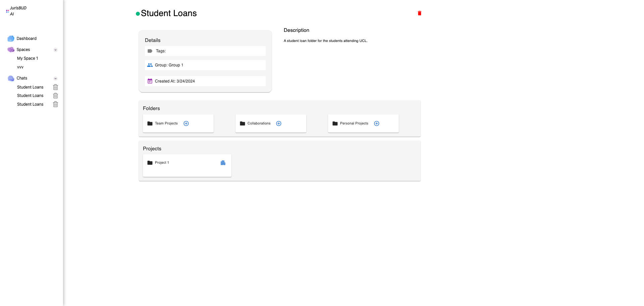
Task: Open the Dashboard menu item
Action: (26, 39)
